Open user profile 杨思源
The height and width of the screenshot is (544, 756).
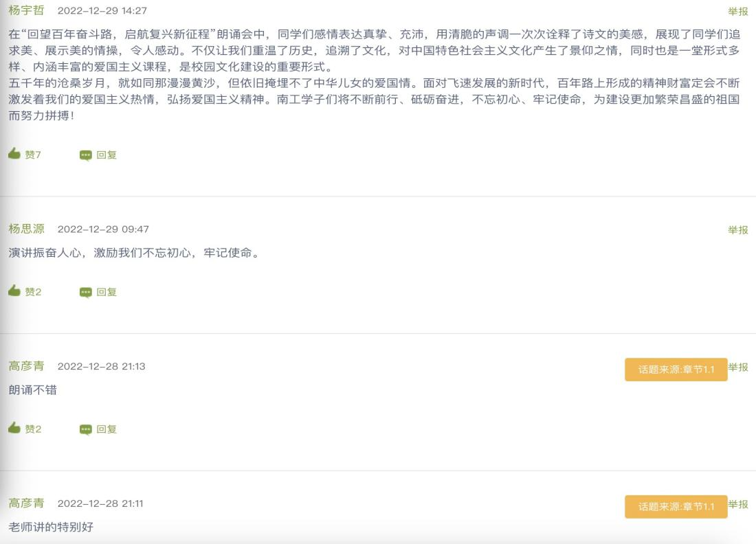pyautogui.click(x=26, y=229)
